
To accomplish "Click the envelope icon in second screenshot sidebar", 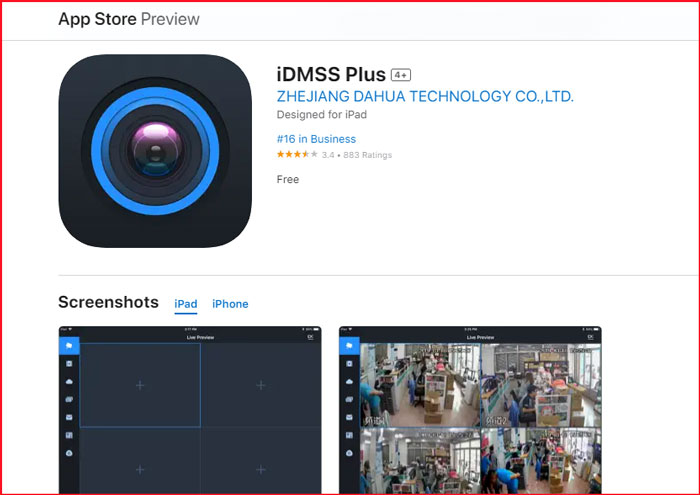I will point(350,417).
